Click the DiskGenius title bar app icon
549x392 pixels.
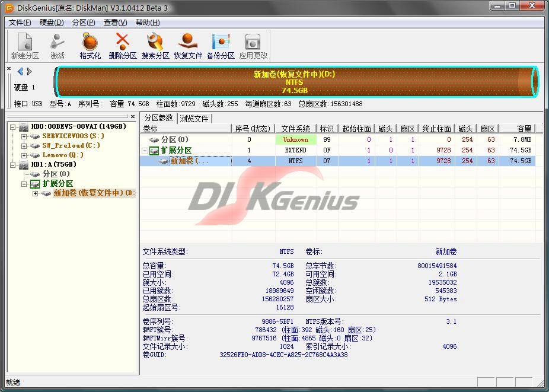coord(9,7)
